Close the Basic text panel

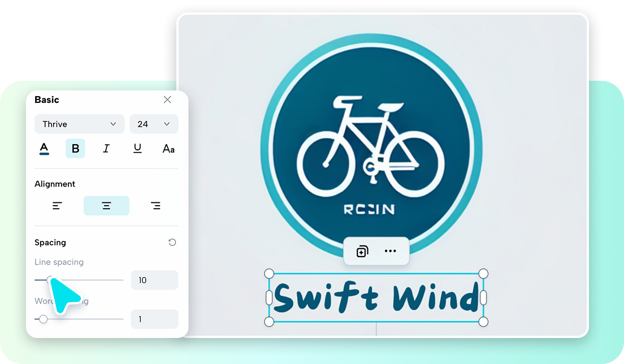point(167,99)
